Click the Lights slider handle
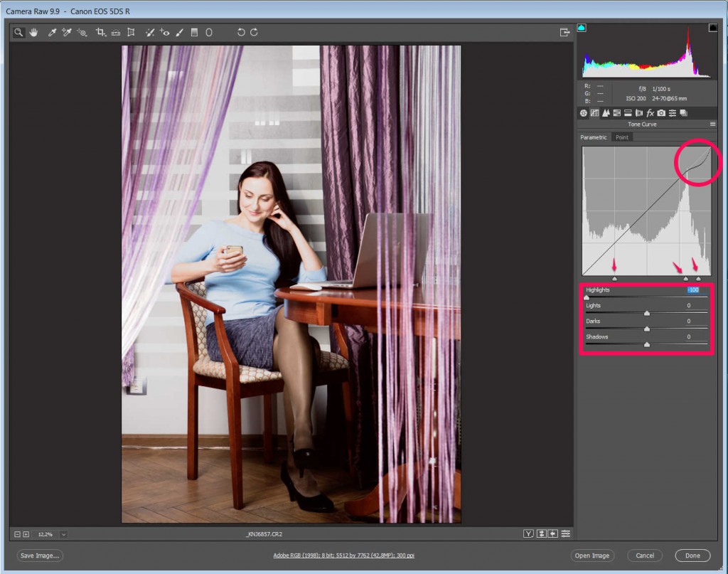 pyautogui.click(x=647, y=313)
